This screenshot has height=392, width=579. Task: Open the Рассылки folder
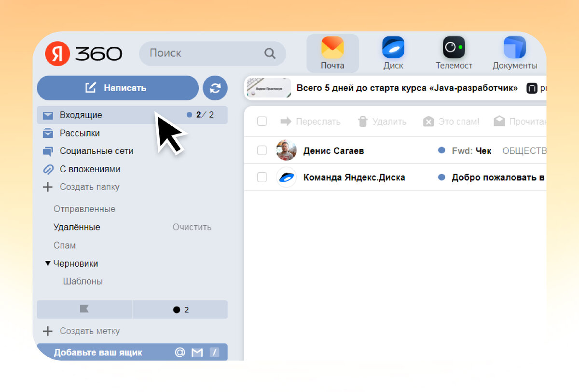click(x=80, y=133)
